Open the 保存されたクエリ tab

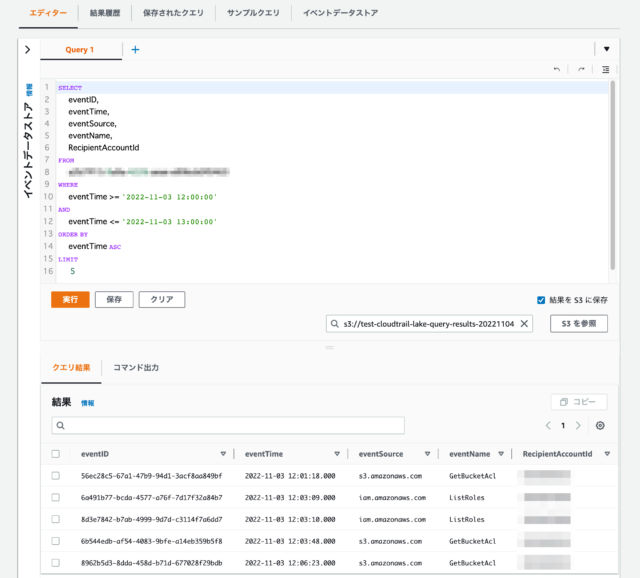click(173, 13)
